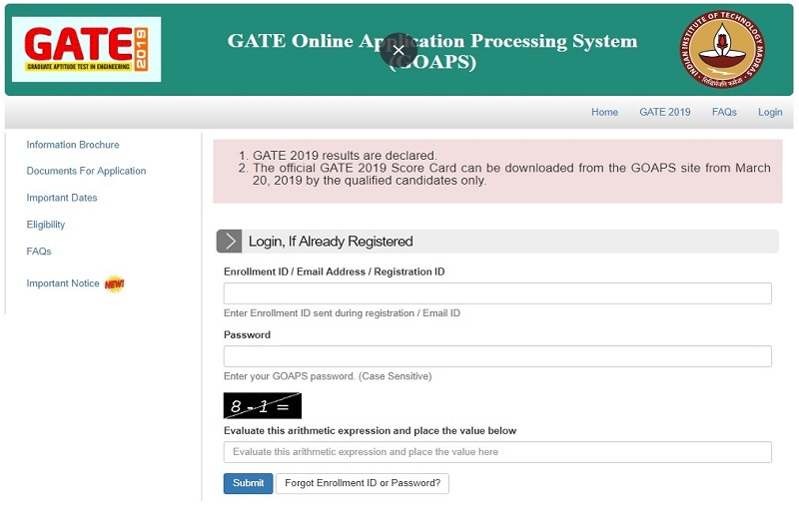The height and width of the screenshot is (532, 799).
Task: Open Login in the top navigation
Action: pyautogui.click(x=770, y=112)
